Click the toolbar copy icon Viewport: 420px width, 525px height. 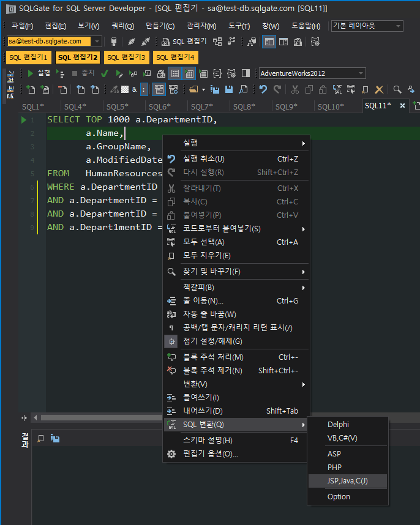(309, 89)
